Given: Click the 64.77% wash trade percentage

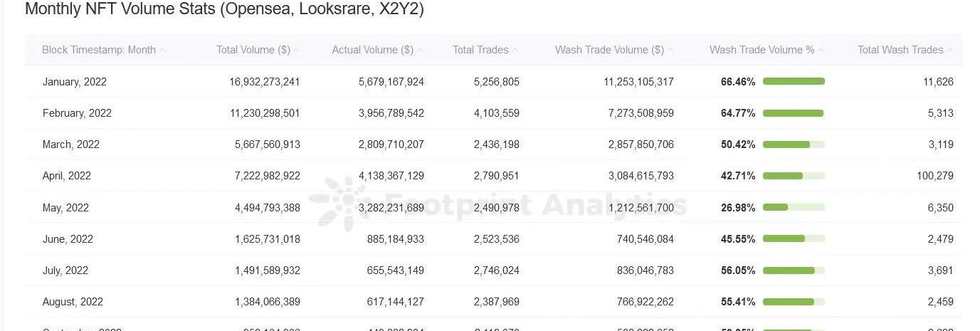Looking at the screenshot, I should [738, 113].
